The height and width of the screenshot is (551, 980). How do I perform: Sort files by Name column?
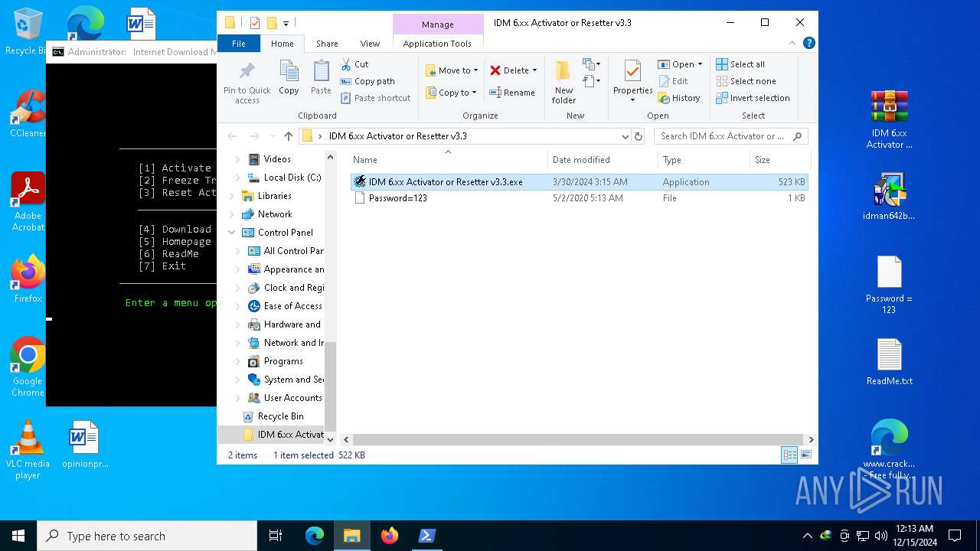(448, 160)
